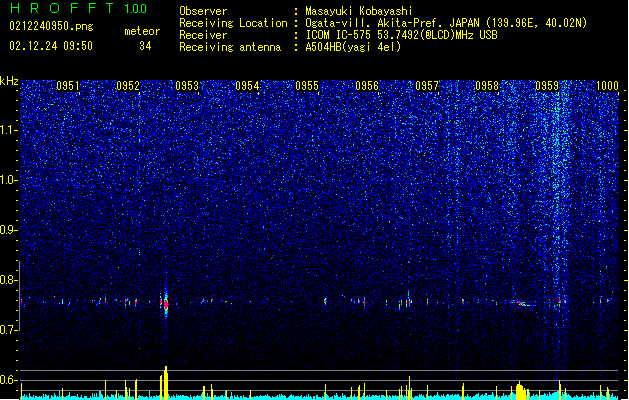Click the strong red meteor echo near 0953
This screenshot has height=400, width=629.
point(166,305)
